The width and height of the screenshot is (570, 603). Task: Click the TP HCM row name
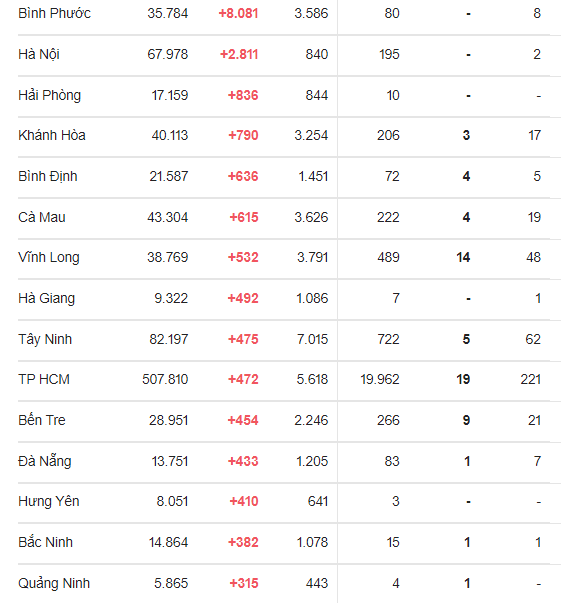click(x=44, y=380)
